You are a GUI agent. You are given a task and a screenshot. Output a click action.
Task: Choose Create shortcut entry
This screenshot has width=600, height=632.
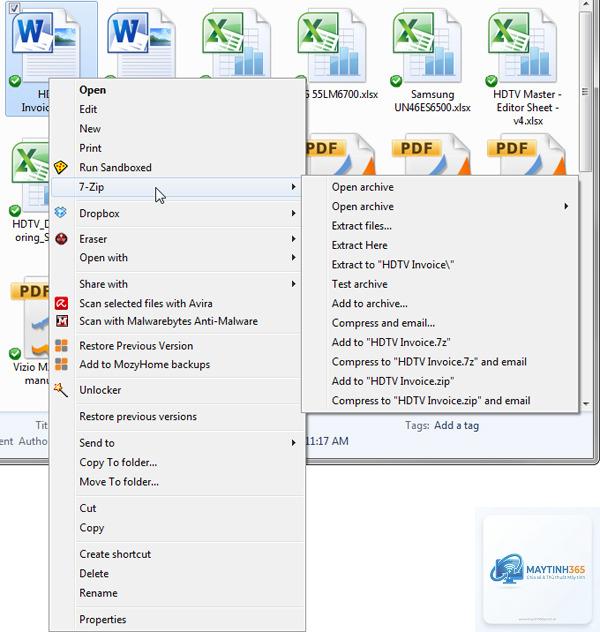176,554
